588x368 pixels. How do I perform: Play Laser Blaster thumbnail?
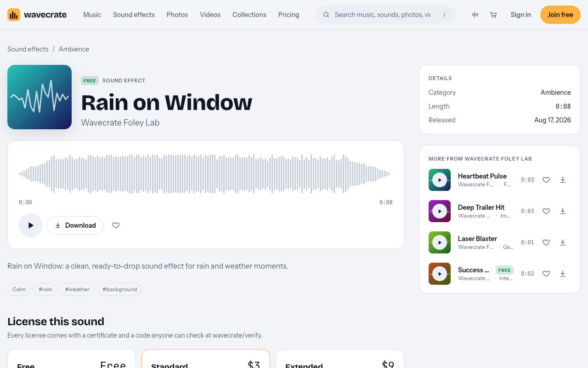point(440,242)
